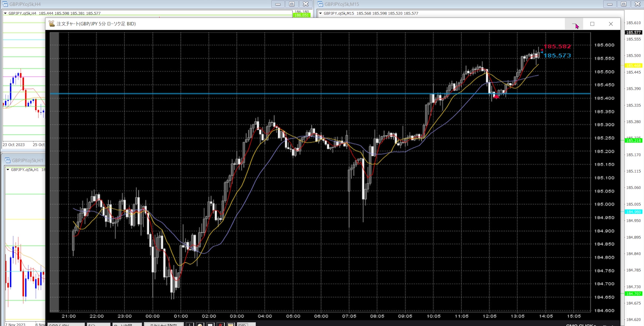Screen dimensions: 644x326
Task: Expand the GBPJPY M15 chart header triangle
Action: tap(320, 13)
